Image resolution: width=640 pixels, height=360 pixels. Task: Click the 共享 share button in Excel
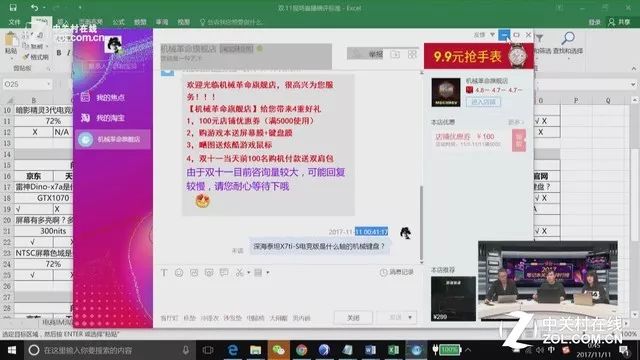click(619, 22)
